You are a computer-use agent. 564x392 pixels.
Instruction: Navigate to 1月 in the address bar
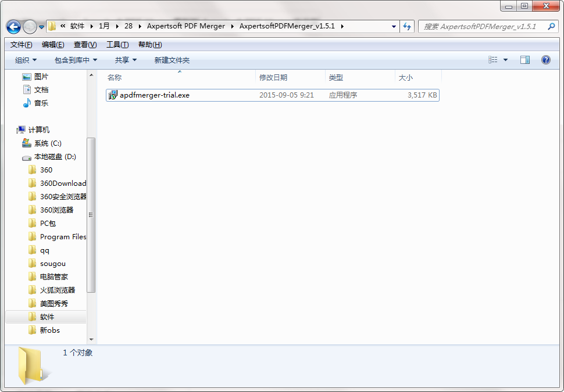[x=104, y=26]
